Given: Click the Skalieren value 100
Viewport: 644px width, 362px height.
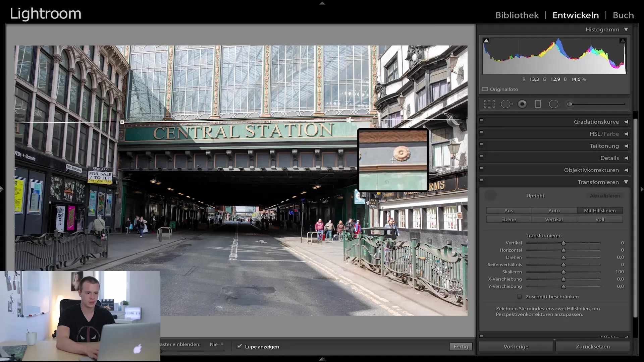Looking at the screenshot, I should [x=620, y=272].
